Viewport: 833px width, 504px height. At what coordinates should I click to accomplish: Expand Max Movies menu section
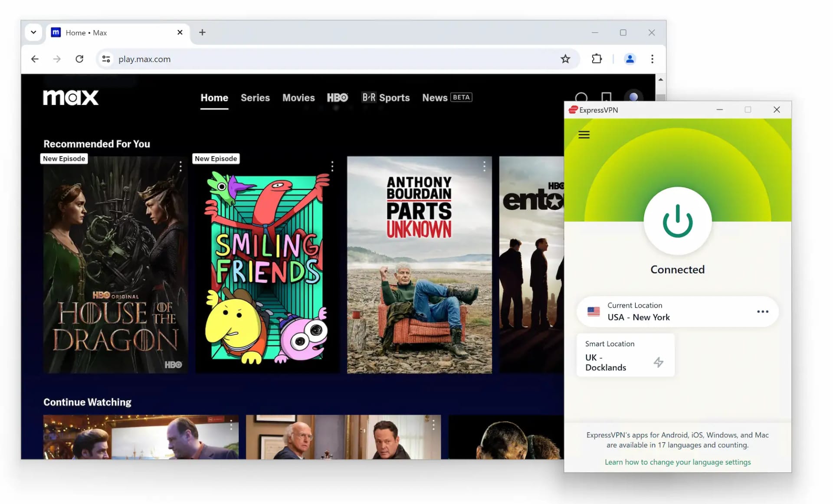pyautogui.click(x=298, y=97)
